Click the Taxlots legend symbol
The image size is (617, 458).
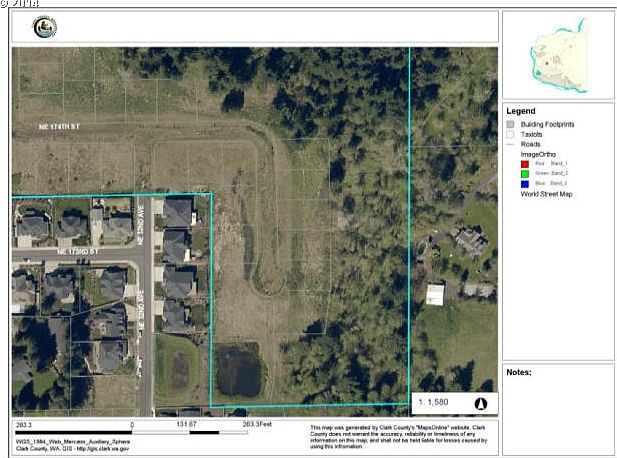pos(510,134)
